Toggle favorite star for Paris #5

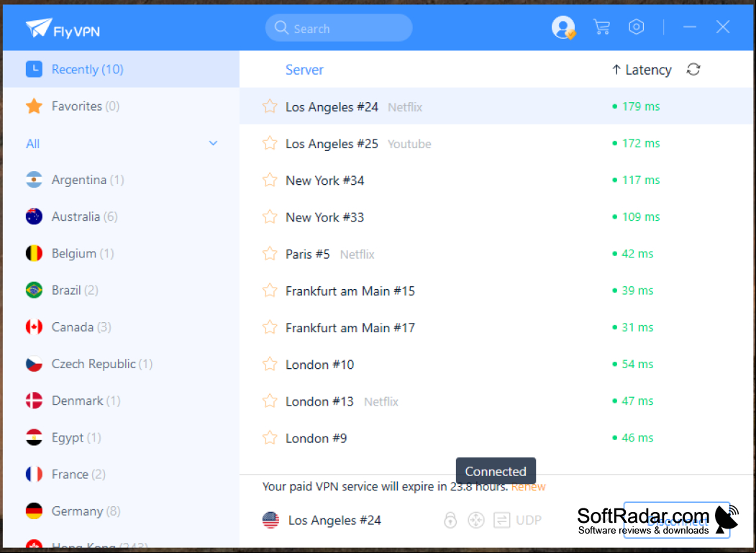click(x=270, y=254)
